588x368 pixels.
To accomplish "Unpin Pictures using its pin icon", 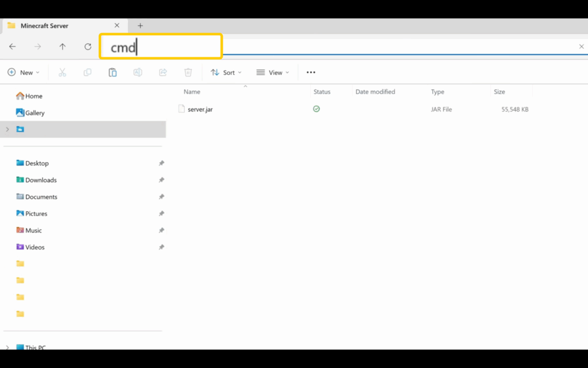I will click(x=161, y=213).
